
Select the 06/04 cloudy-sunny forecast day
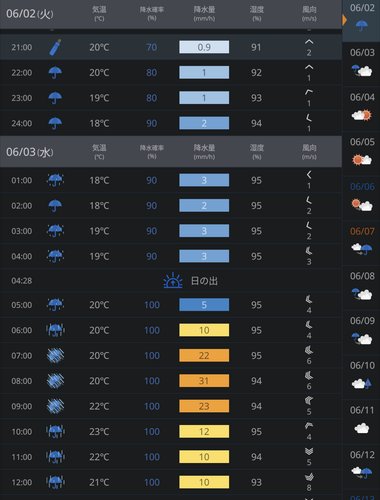(362, 108)
